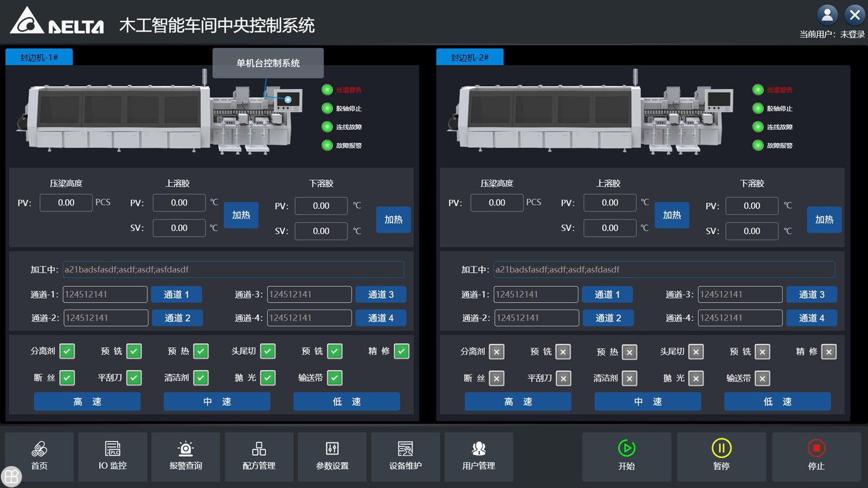868x488 pixels.
Task: Enable 平刮刀 on 封边机-2#
Action: tap(564, 378)
